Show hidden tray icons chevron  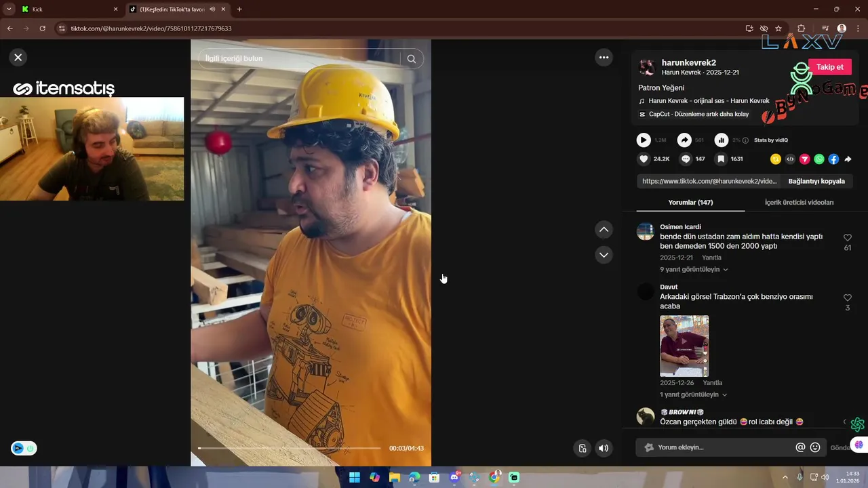(x=785, y=478)
